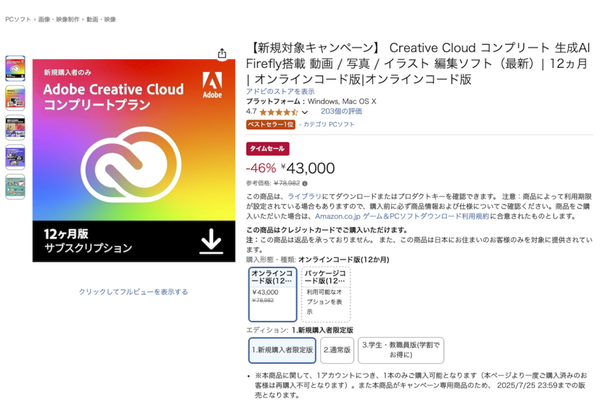
Task: Select the オンラインコード版(12… option
Action: (x=272, y=294)
